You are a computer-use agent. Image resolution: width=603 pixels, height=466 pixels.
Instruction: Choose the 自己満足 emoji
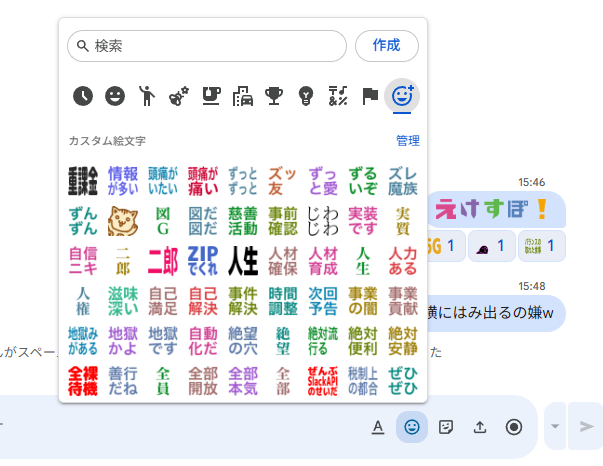[163, 301]
